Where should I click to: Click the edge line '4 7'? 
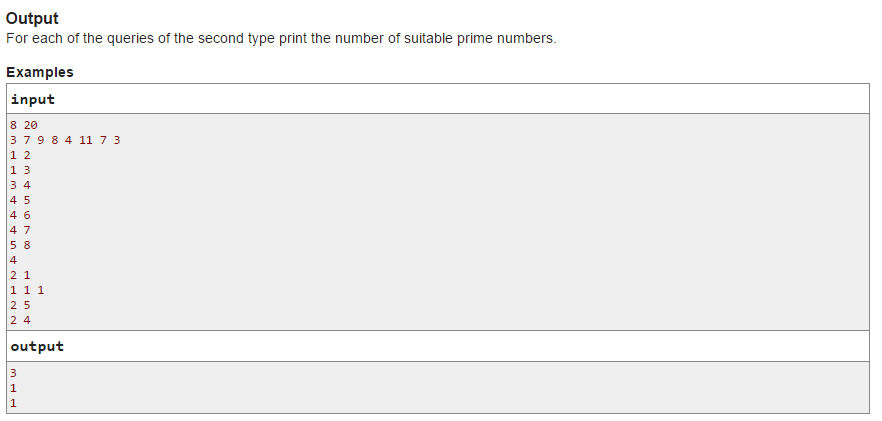coord(20,230)
